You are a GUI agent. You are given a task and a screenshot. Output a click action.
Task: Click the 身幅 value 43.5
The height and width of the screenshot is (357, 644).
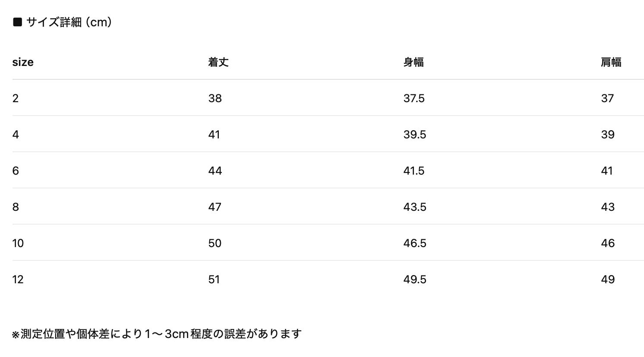[414, 207]
